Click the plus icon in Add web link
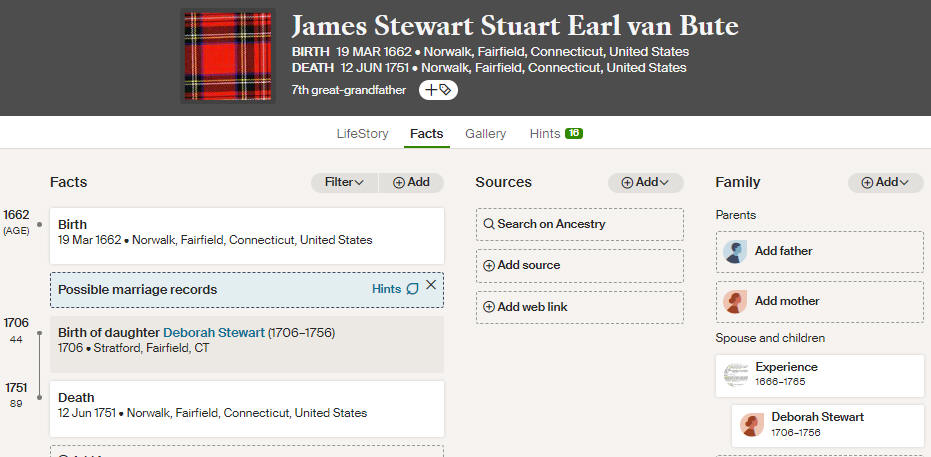 pos(489,307)
